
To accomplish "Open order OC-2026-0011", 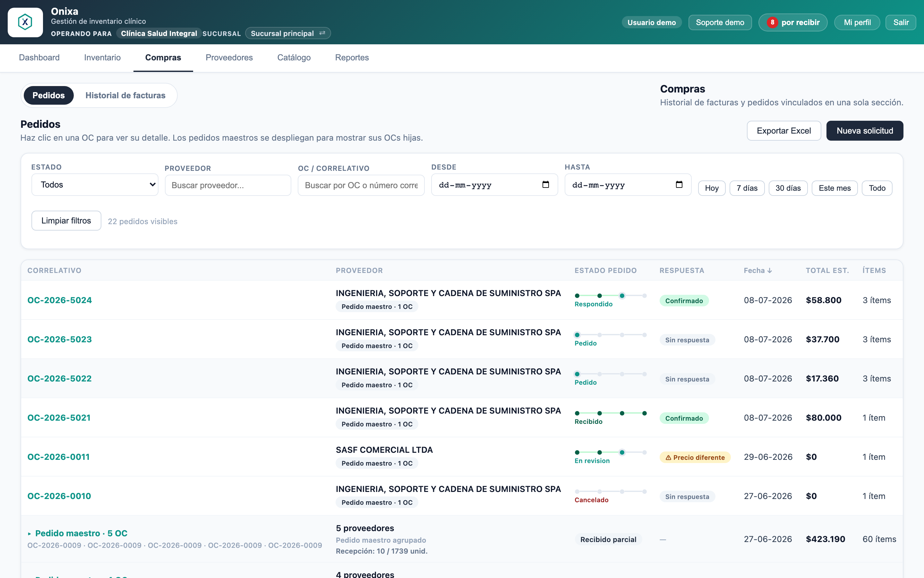I will click(58, 457).
